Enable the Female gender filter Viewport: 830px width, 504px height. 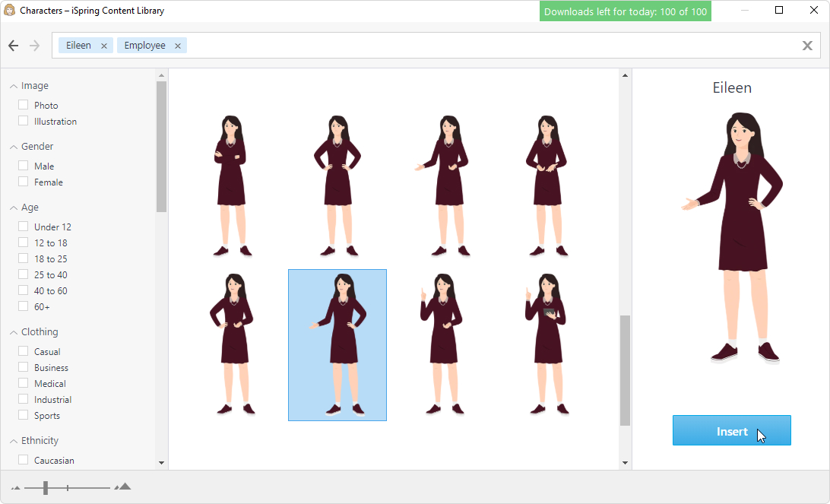pyautogui.click(x=24, y=182)
